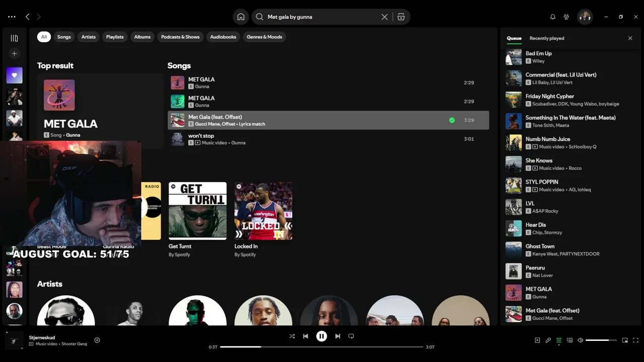
Task: Mute the volume speaker icon
Action: click(580, 340)
